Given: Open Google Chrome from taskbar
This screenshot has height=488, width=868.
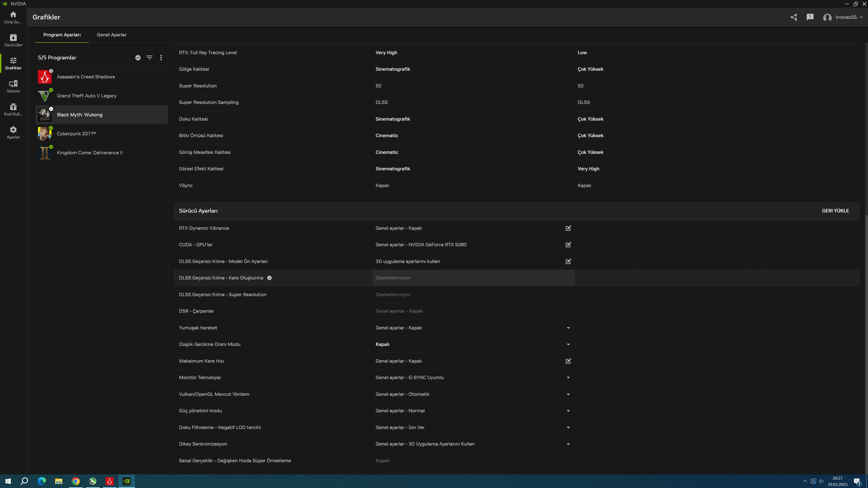Looking at the screenshot, I should [x=76, y=481].
